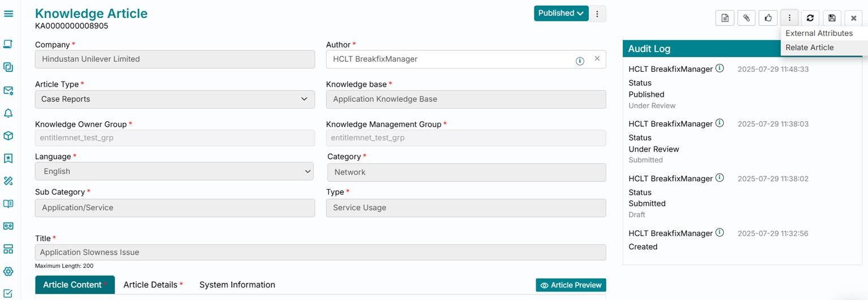Image resolution: width=868 pixels, height=300 pixels.
Task: Click the starred bookmark sidebar icon
Action: tap(8, 158)
